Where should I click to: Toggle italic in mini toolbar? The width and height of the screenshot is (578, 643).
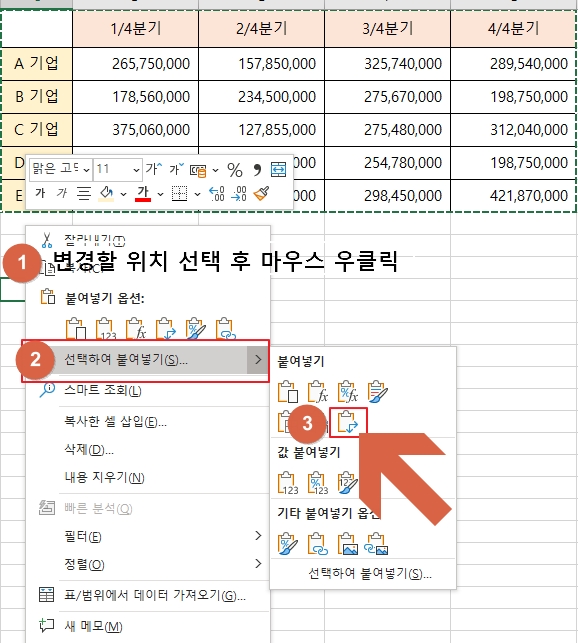[x=62, y=193]
